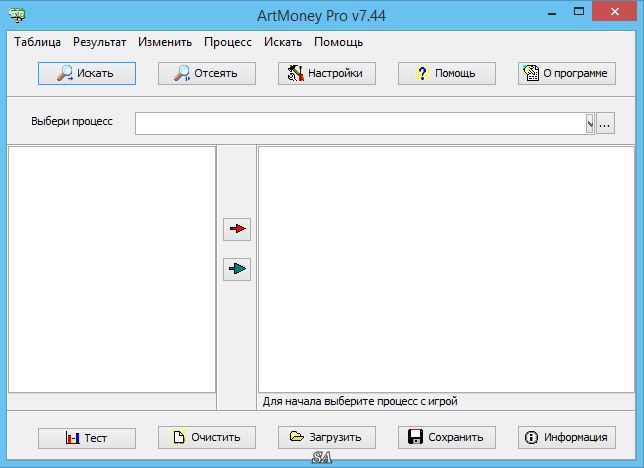Click the ellipsis browse button beside process list
Viewport: 644px width, 468px height.
(x=605, y=123)
